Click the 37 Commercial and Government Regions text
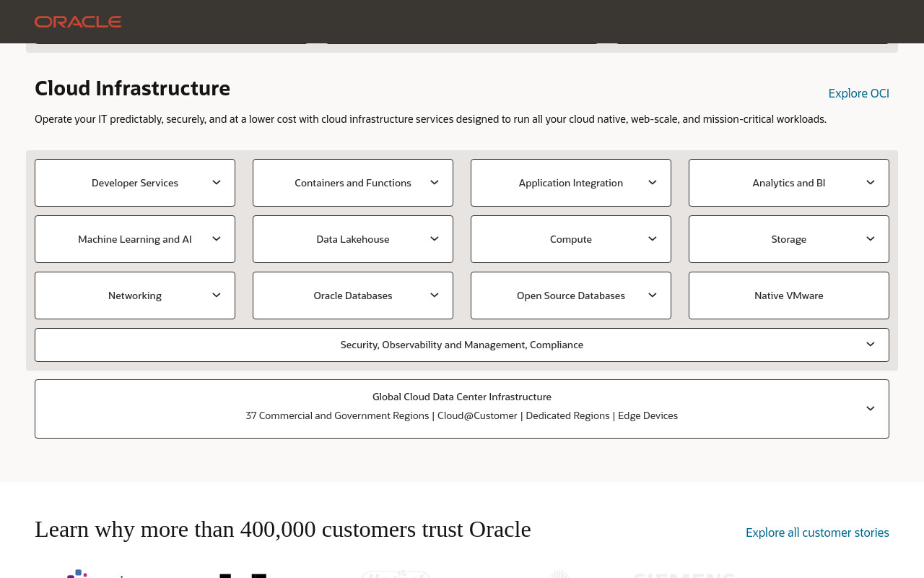The height and width of the screenshot is (578, 924). (x=337, y=415)
